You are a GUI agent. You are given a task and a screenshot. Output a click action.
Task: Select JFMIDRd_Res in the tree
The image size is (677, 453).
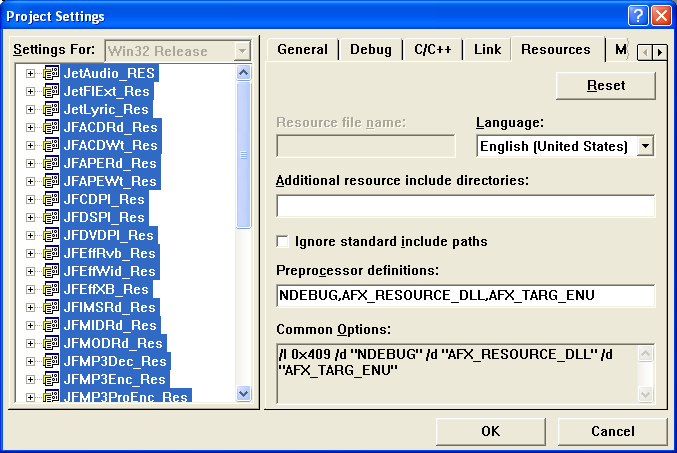110,325
